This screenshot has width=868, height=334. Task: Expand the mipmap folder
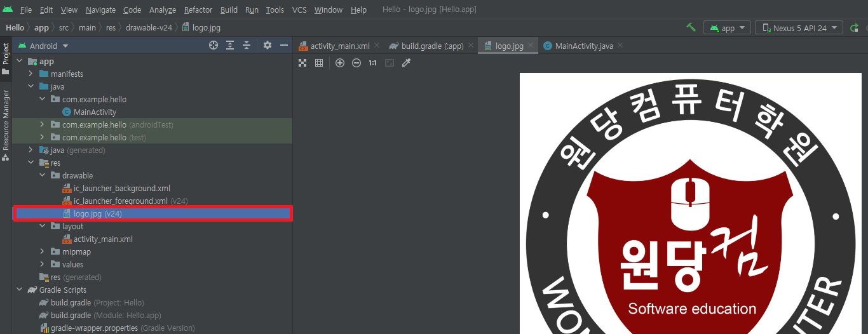(x=43, y=251)
